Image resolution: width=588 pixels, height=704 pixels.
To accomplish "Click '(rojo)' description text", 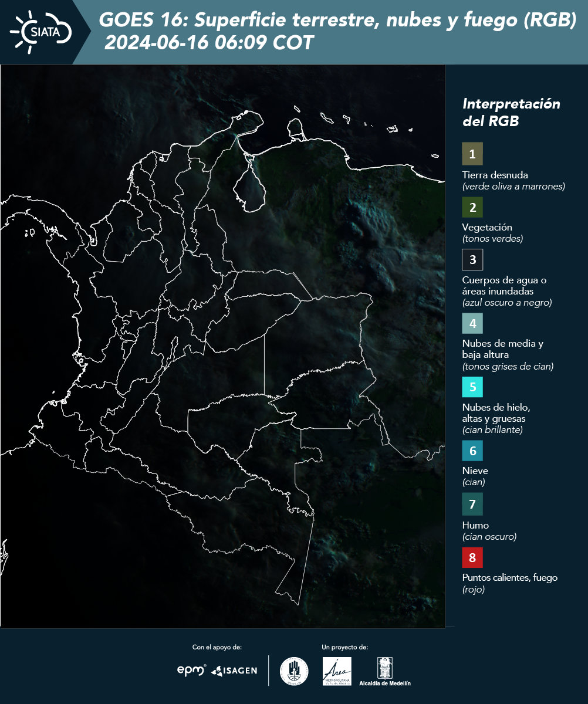I will tap(474, 590).
